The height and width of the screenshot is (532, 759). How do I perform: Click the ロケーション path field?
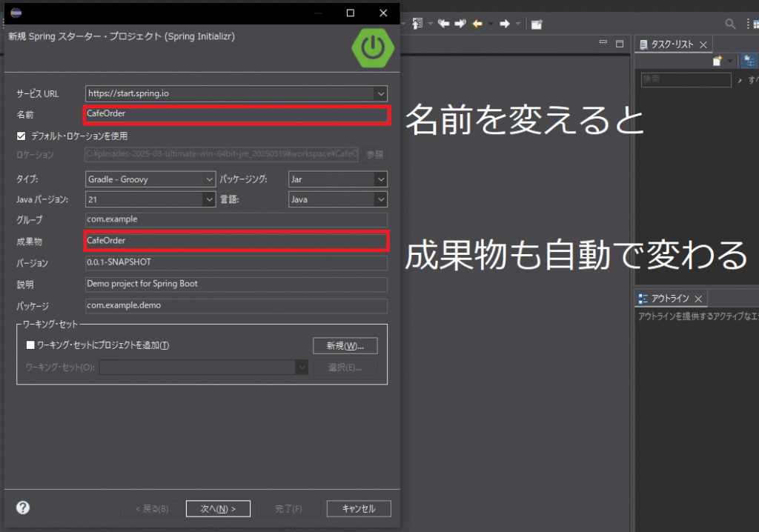click(222, 154)
